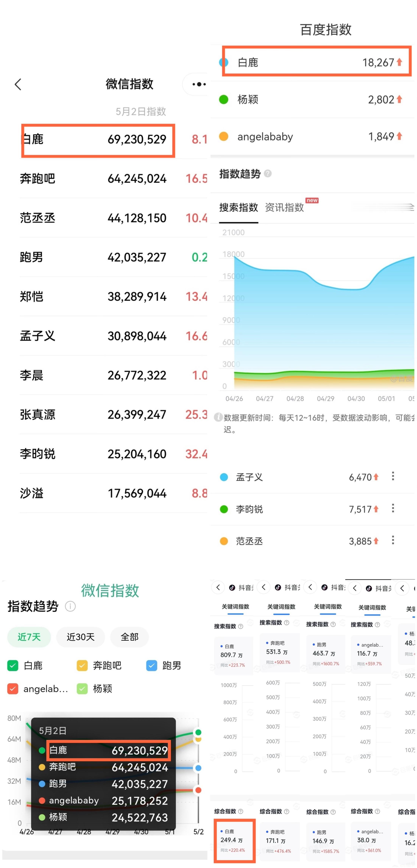Select the 杨颖 2,802 row in 百度指数
The width and height of the screenshot is (417, 868).
tap(312, 99)
